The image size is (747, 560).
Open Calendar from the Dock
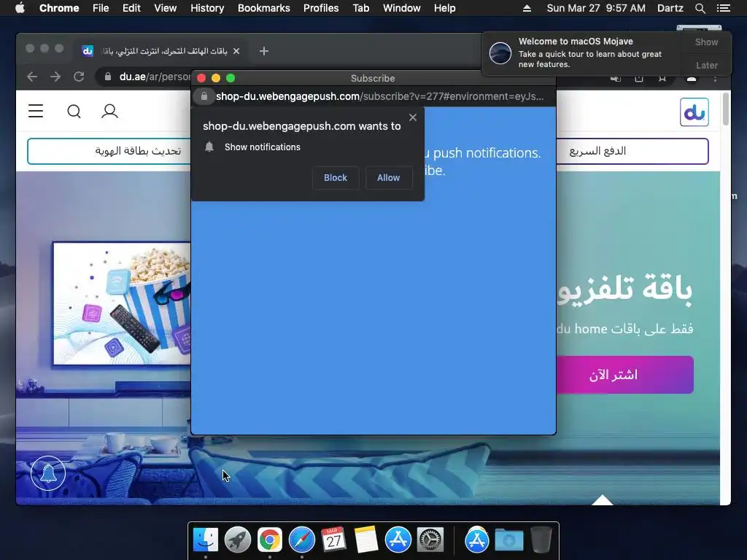pos(333,540)
